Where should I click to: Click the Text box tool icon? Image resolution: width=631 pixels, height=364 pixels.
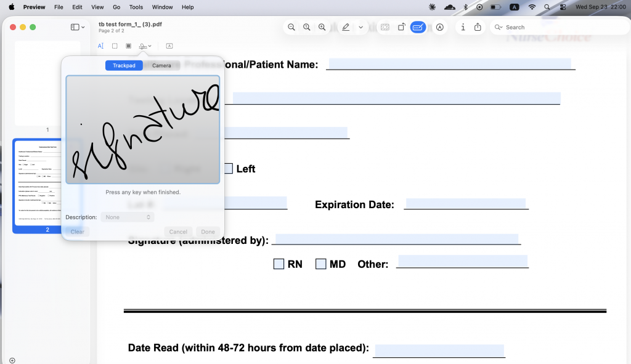[x=169, y=46]
